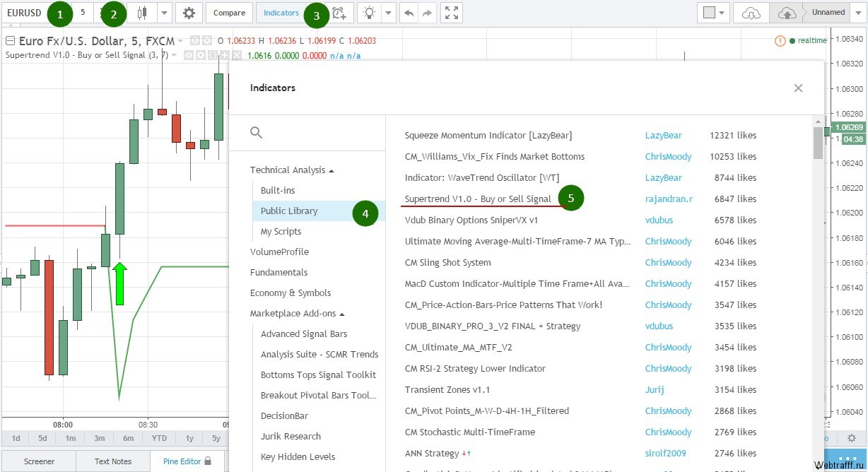Open author sirolf2009 profile link
Image resolution: width=868 pixels, height=472 pixels.
point(665,453)
